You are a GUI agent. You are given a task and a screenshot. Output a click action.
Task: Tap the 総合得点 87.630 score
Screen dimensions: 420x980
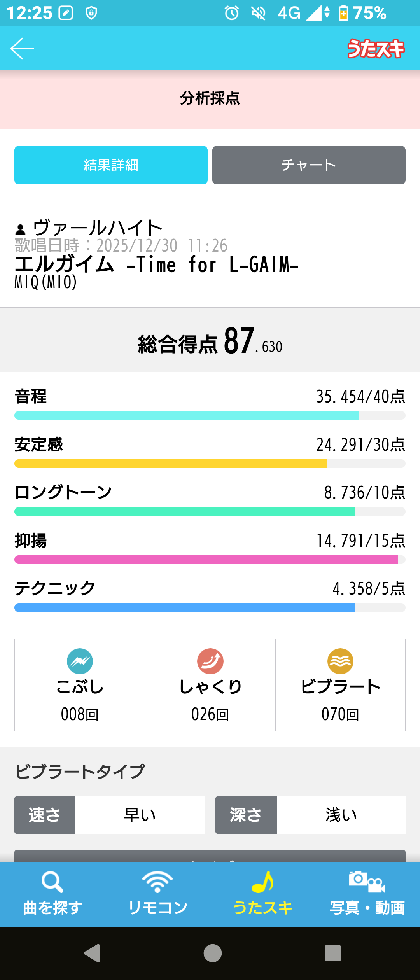210,341
